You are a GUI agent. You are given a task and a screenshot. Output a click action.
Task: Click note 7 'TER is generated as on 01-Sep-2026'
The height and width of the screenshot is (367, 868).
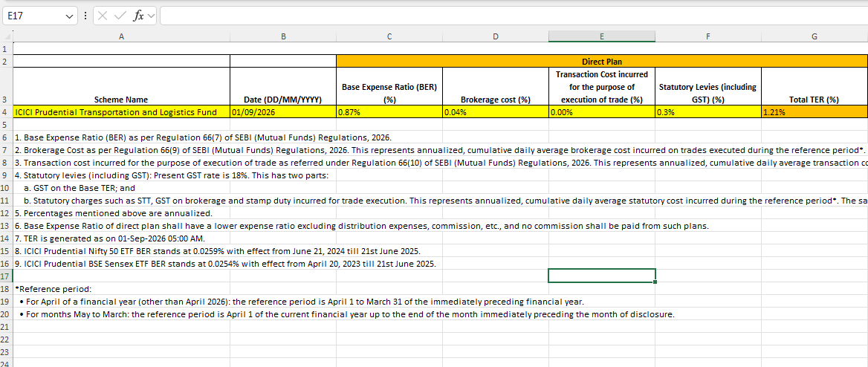coord(109,238)
